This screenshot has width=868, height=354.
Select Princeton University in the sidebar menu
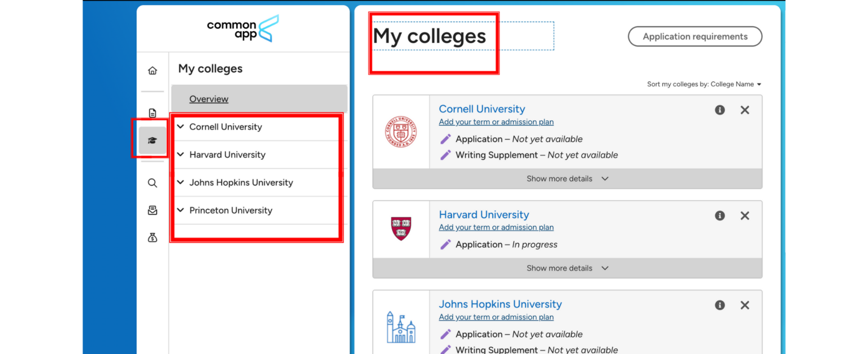coord(231,210)
